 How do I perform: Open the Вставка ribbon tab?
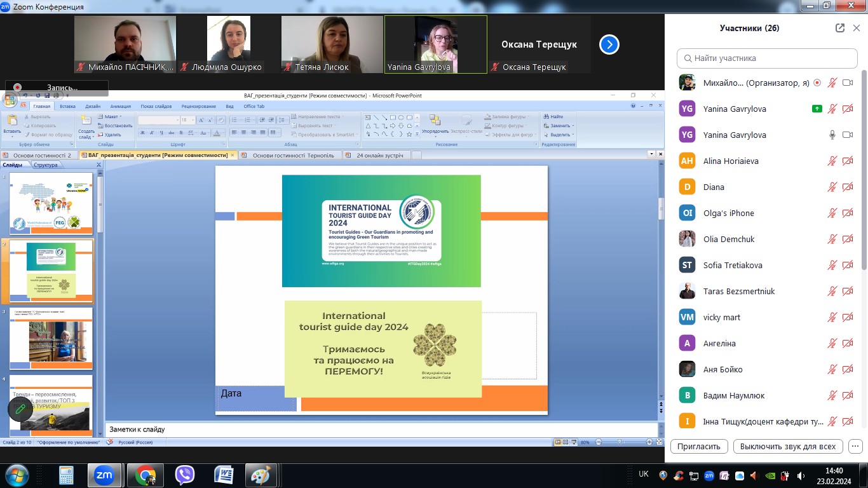[67, 106]
